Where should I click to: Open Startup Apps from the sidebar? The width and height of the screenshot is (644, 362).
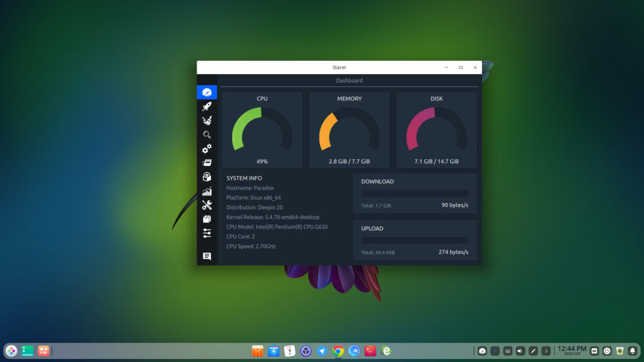click(207, 106)
